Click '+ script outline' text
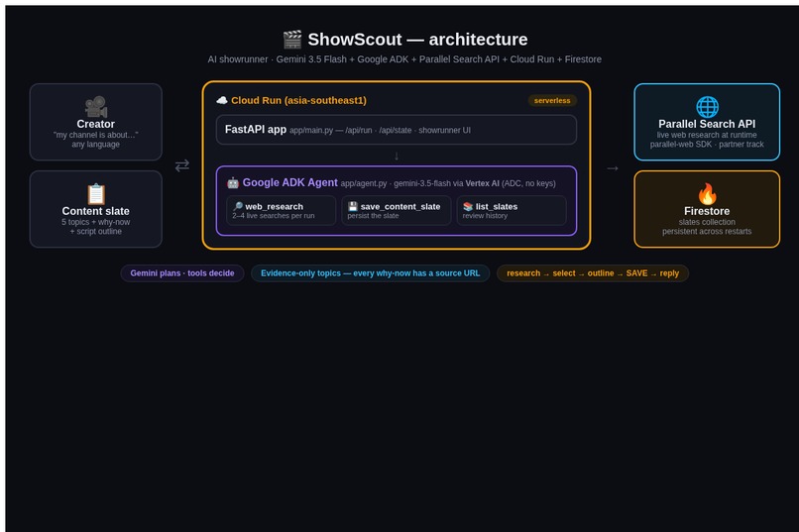 96,231
